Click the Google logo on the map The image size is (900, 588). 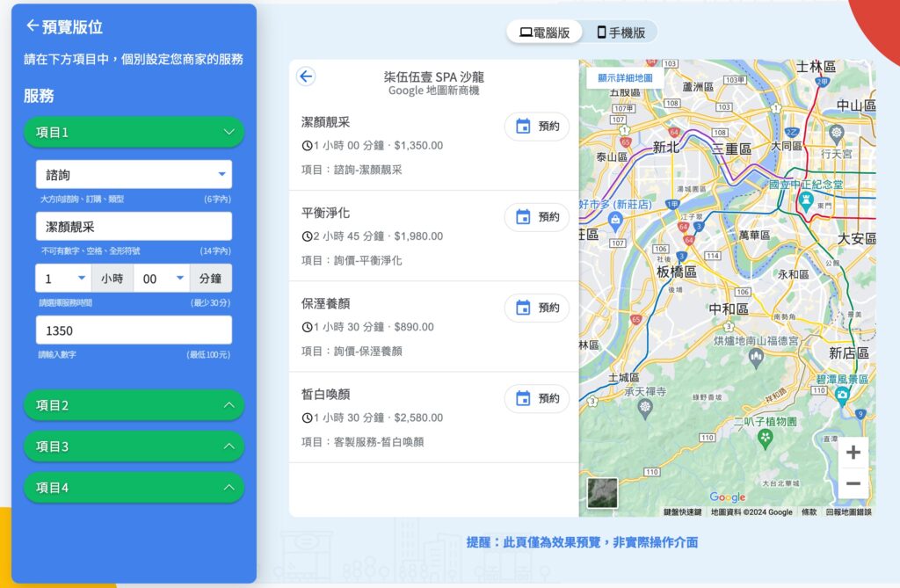(x=727, y=497)
